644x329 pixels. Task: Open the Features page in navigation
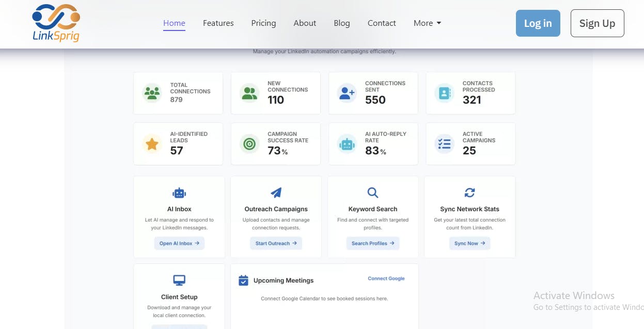pos(218,23)
